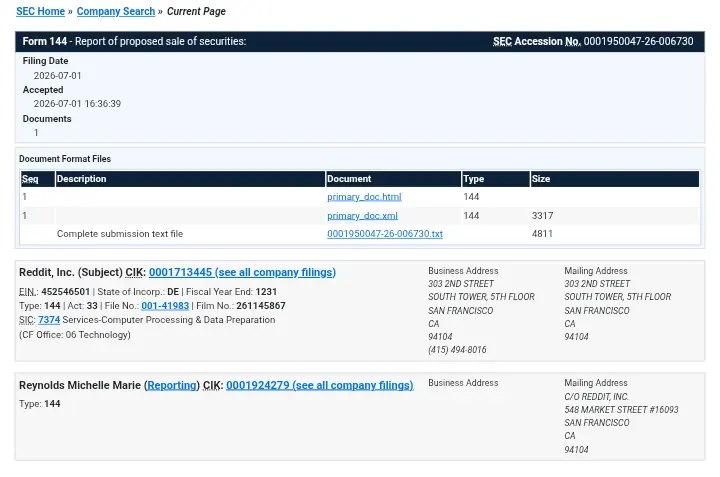
Task: Click 'C/O REDDIT, INC.' mailing line
Action: [596, 397]
